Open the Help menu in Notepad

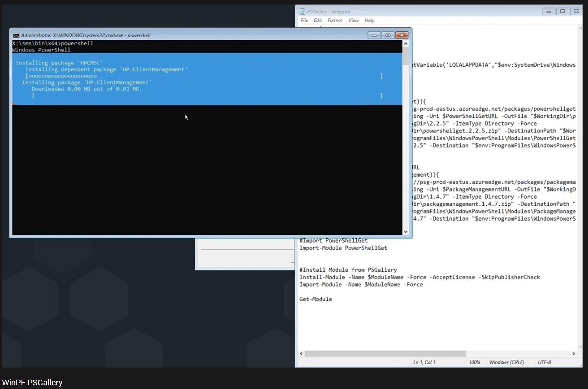pos(369,20)
